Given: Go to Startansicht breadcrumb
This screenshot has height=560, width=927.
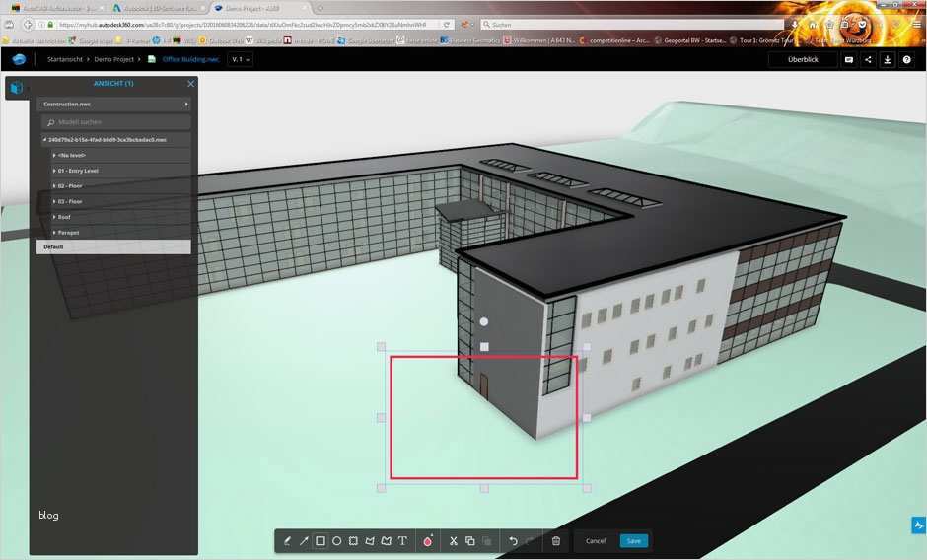Looking at the screenshot, I should [65, 60].
